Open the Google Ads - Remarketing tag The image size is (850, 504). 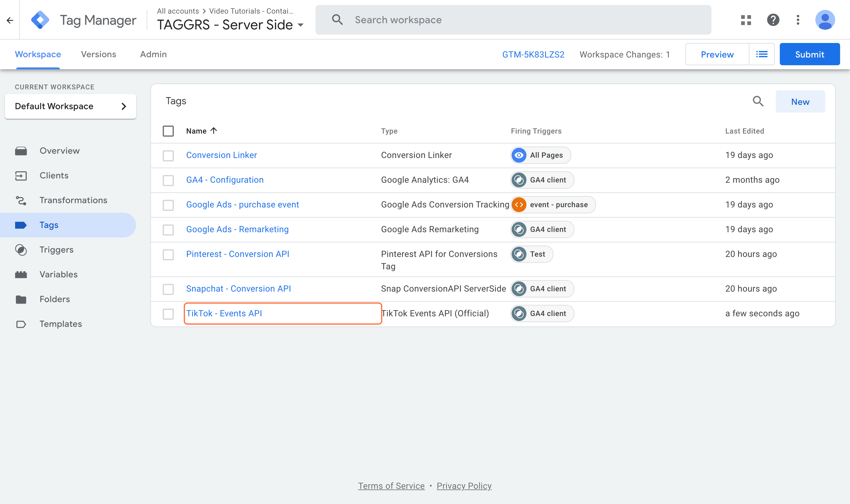[x=237, y=229]
